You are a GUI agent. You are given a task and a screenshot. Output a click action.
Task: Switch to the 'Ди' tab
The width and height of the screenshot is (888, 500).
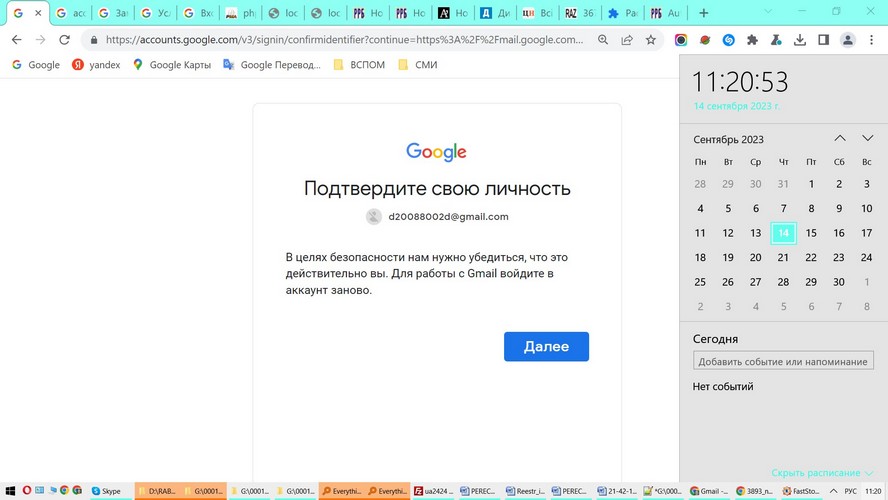pyautogui.click(x=495, y=13)
